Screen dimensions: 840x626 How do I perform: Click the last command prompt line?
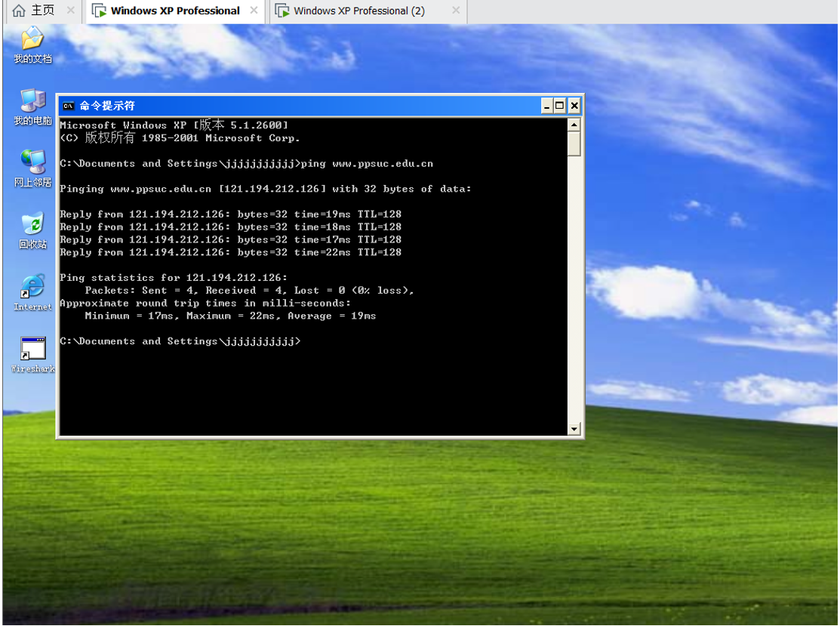180,341
